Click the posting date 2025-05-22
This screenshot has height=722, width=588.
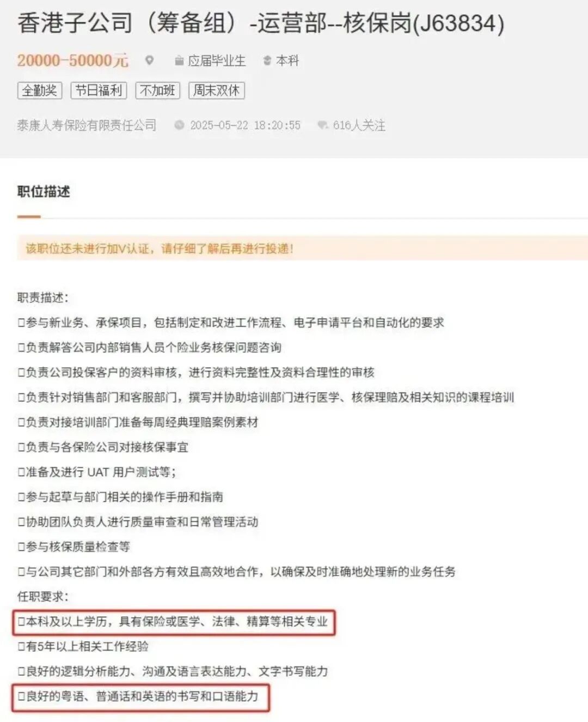(x=219, y=125)
